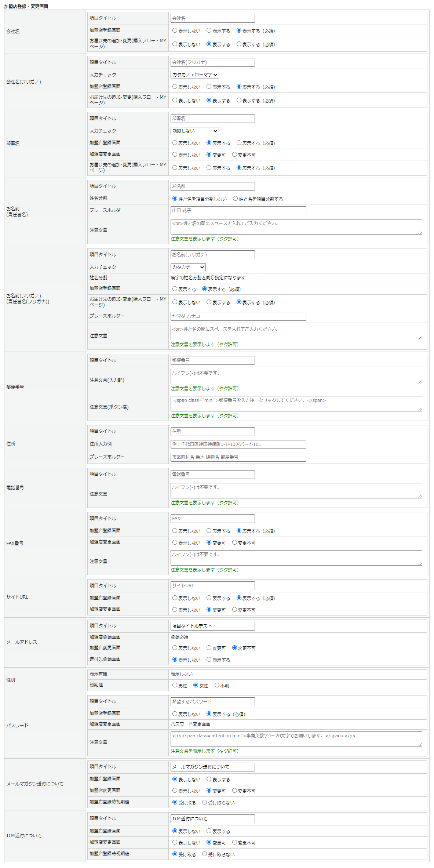434x868 pixels.
Task: Select 表示する for DM送付 加盟店登録画面
Action: (209, 831)
